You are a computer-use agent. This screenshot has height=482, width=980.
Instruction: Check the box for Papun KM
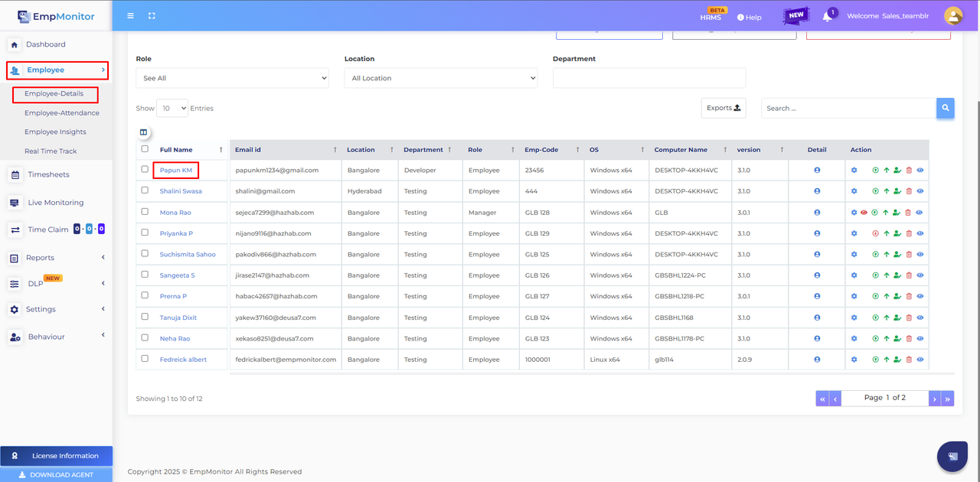(145, 169)
